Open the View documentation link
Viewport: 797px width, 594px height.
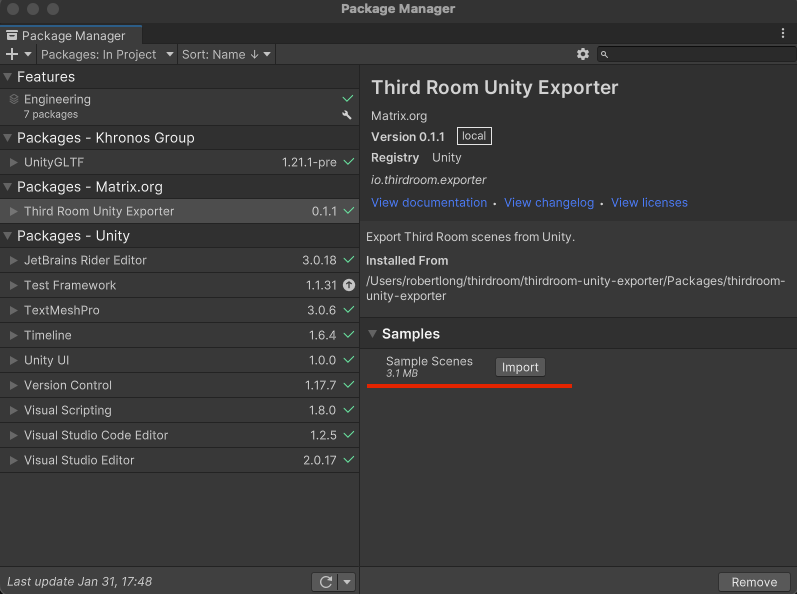[x=429, y=202]
